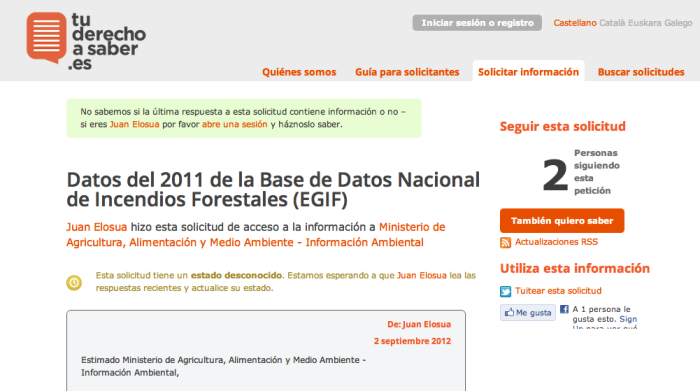Click Juan Elosua link in green notice
Image resolution: width=700 pixels, height=391 pixels.
click(134, 124)
